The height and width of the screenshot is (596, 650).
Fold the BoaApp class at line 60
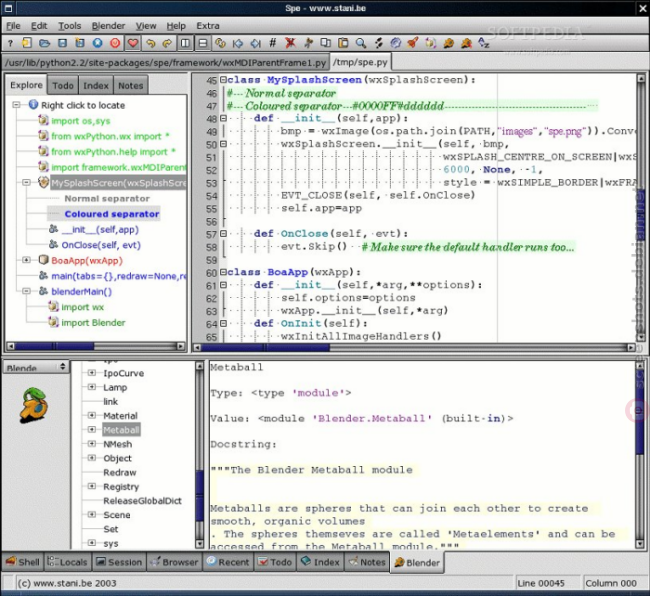click(x=223, y=272)
